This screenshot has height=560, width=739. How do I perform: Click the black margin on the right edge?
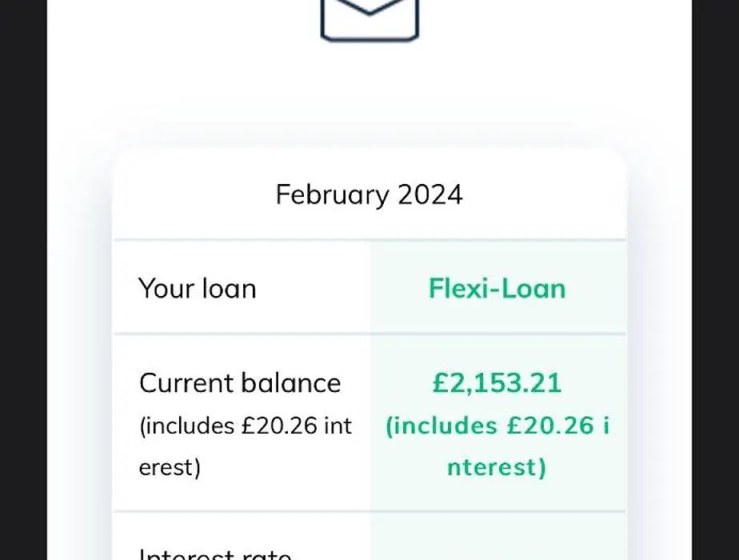(716, 280)
